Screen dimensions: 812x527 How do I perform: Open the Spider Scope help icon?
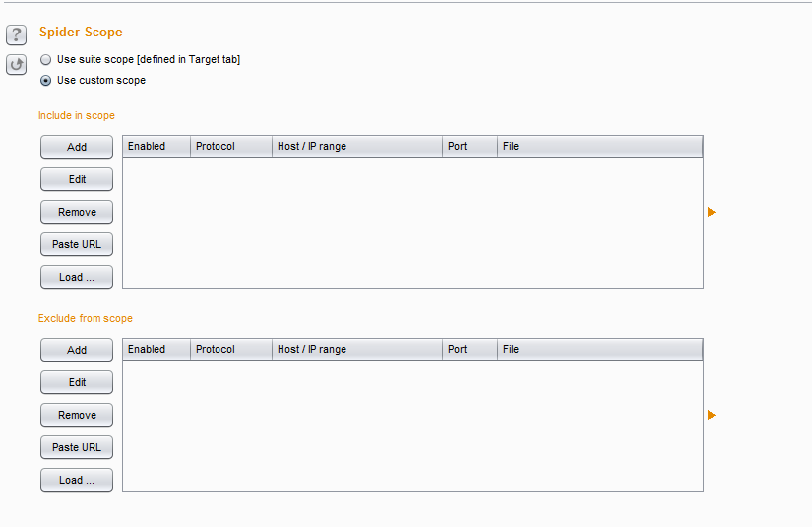[x=16, y=36]
